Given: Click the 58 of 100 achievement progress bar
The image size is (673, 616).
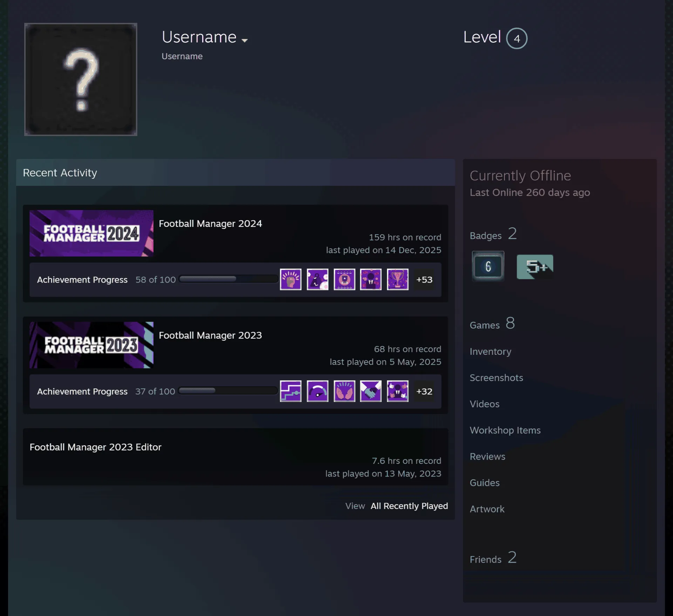Looking at the screenshot, I should tap(228, 279).
